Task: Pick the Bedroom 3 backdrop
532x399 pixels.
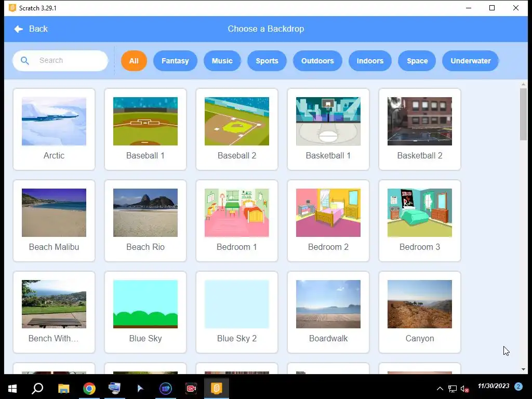Action: coord(420,221)
